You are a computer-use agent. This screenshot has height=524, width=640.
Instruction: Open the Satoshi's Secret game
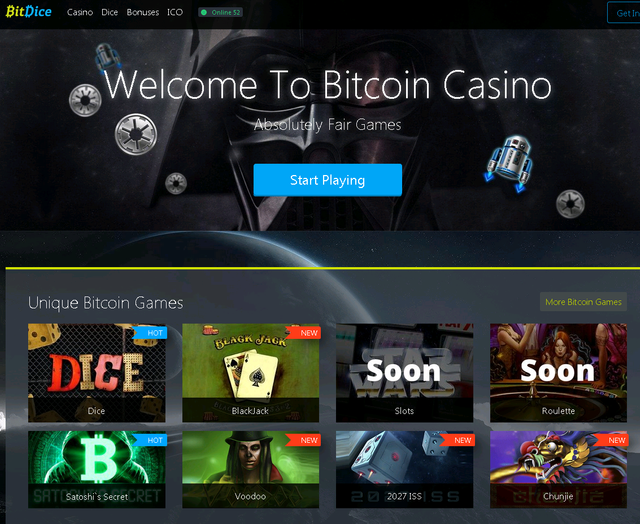tap(97, 469)
